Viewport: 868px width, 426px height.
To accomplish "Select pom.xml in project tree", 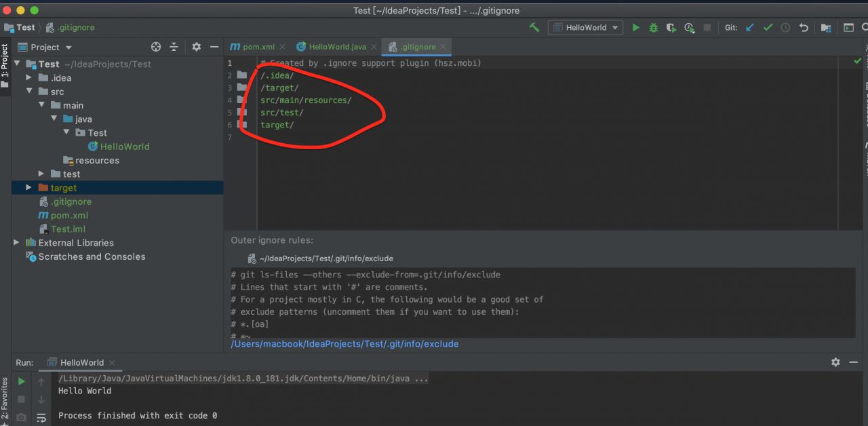I will click(63, 215).
